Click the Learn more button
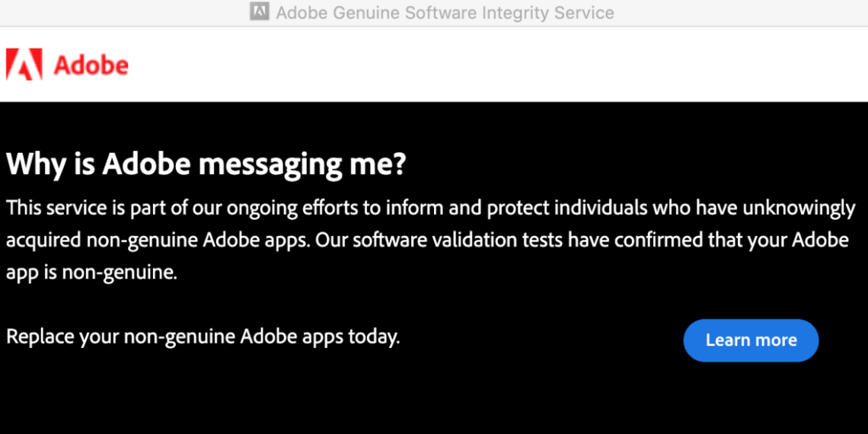This screenshot has height=434, width=868. [751, 340]
